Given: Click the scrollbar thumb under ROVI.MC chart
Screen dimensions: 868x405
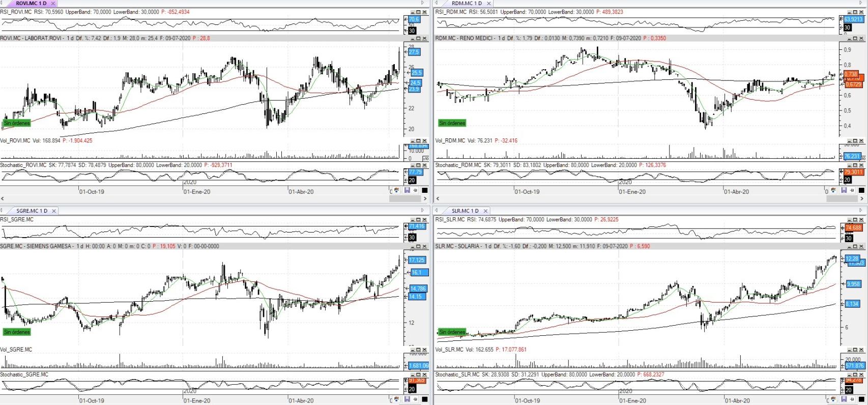Looking at the screenshot, I should pos(405,198).
